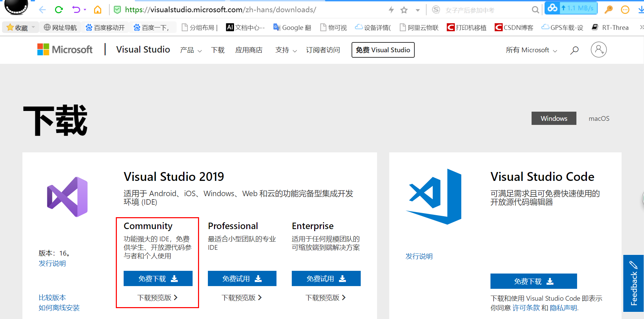
Task: Click the magnifier in the browser search box
Action: point(535,10)
